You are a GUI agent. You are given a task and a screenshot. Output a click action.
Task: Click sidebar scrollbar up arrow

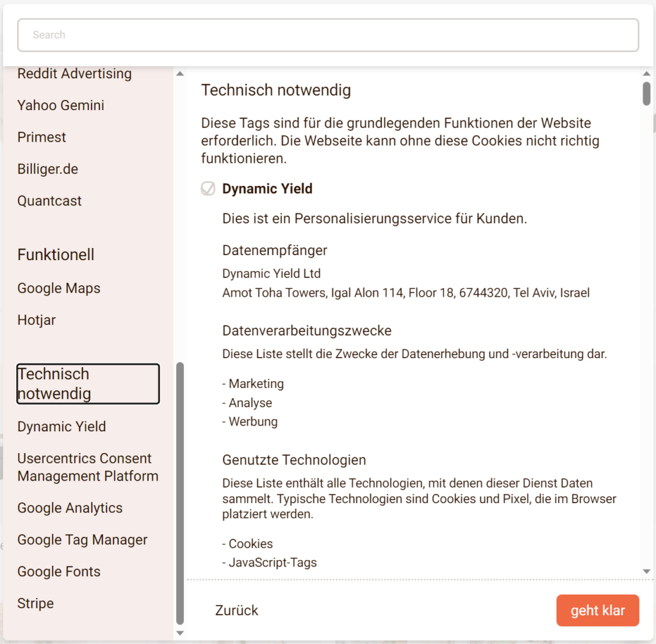[180, 74]
